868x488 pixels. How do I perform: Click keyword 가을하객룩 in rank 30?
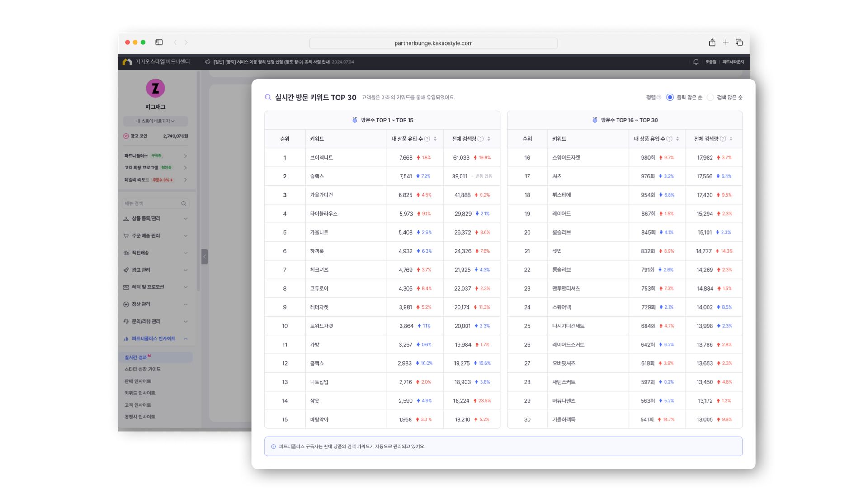tap(564, 420)
